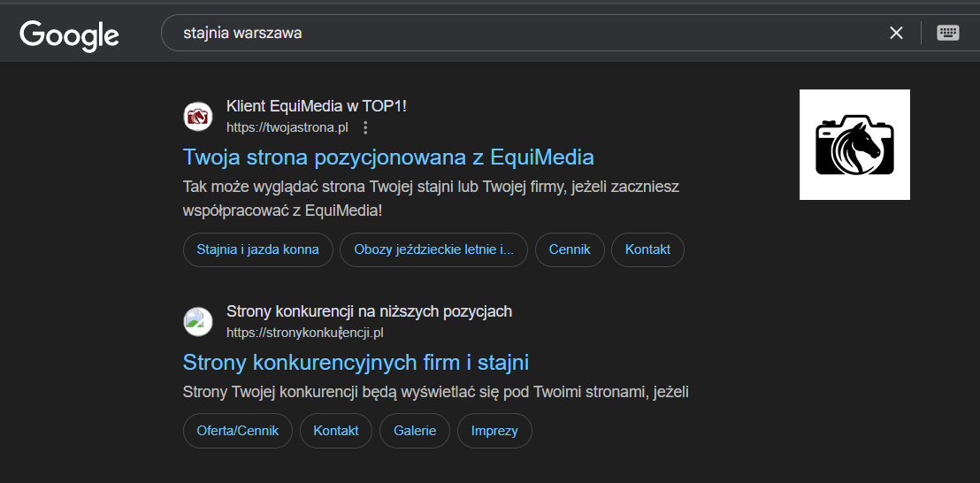Click the Google logo
980x483 pixels.
click(69, 34)
